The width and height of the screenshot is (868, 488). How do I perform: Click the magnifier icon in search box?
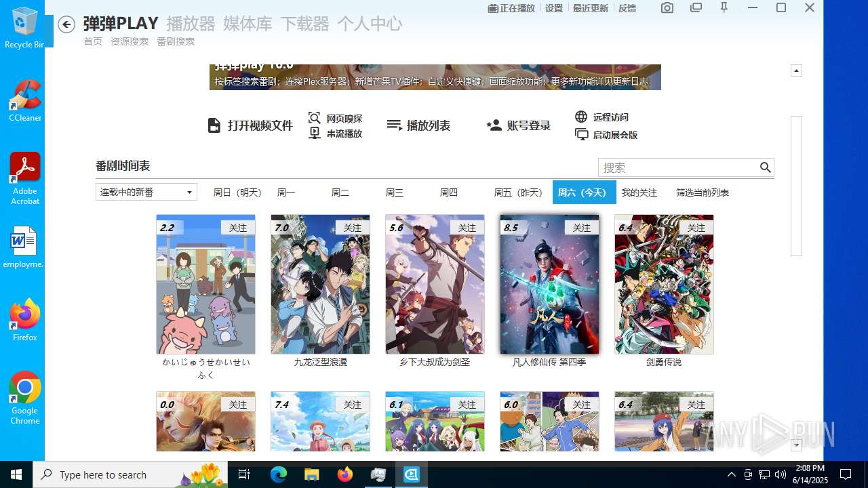pyautogui.click(x=765, y=167)
